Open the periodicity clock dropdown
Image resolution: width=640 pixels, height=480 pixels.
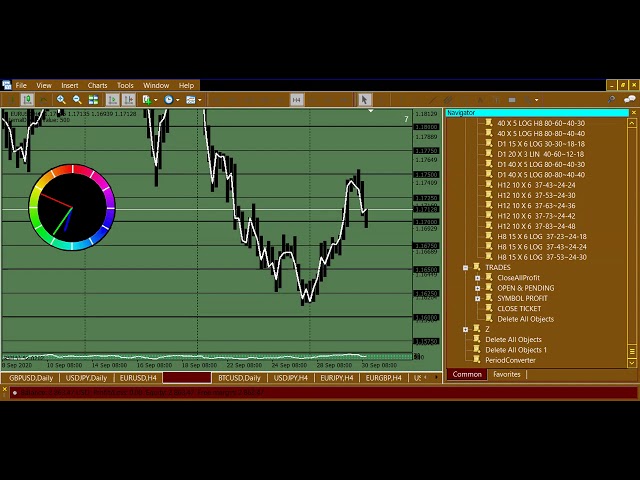[x=171, y=99]
